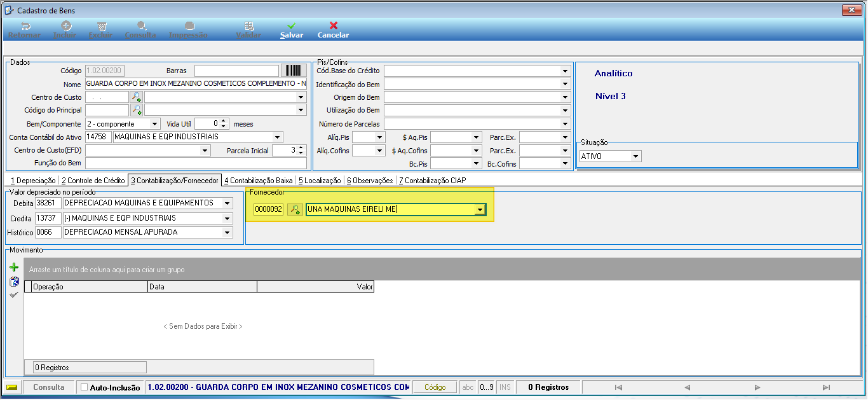Screen dimensions: 868x400
Task: Toggle the abc status indicator
Action: 468,387
